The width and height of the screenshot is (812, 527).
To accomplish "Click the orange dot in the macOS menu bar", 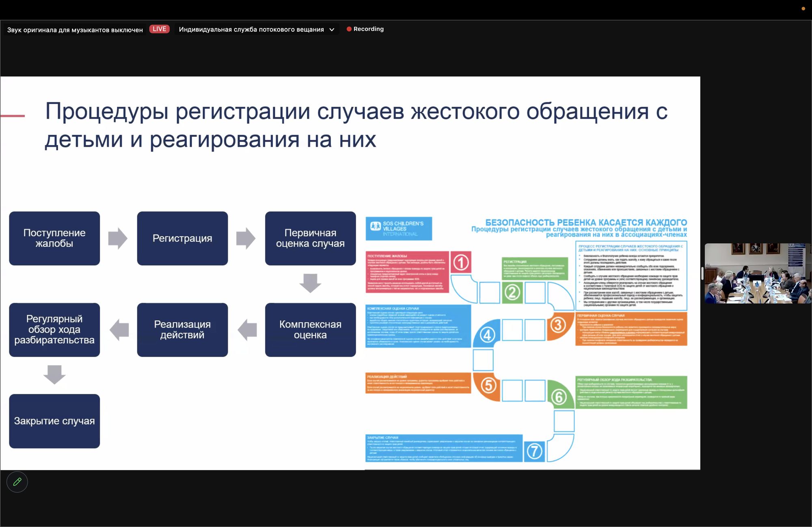I will 803,9.
